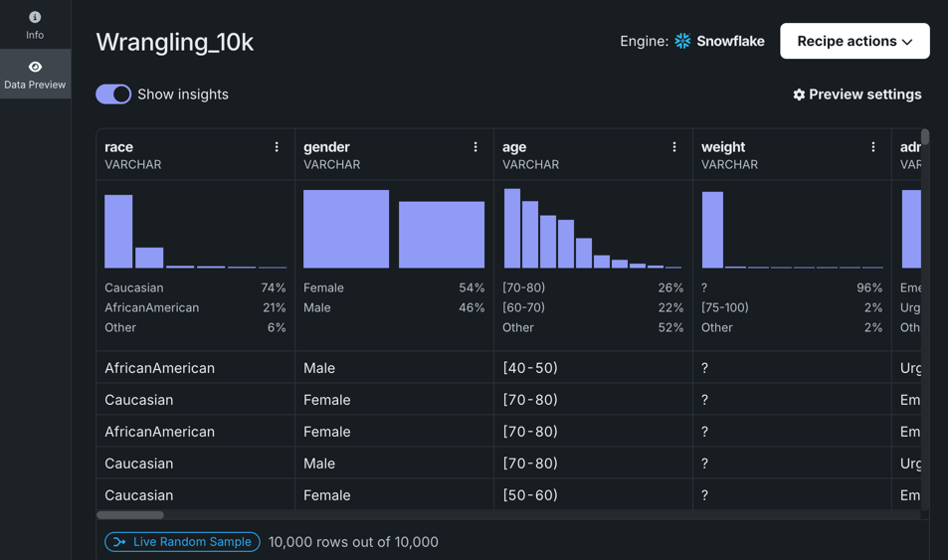The image size is (948, 560).
Task: Open weight column three-dot menu
Action: (x=873, y=147)
